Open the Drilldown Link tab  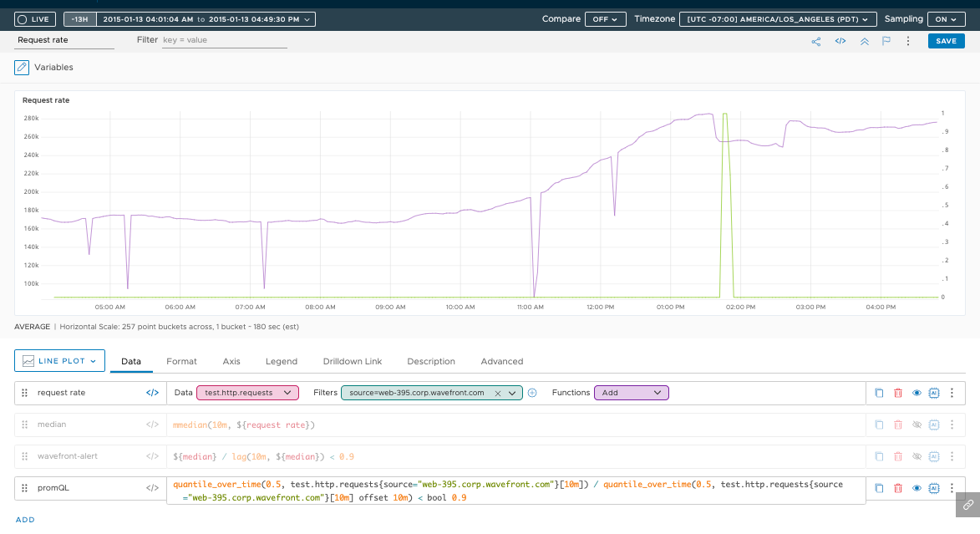[x=352, y=361]
